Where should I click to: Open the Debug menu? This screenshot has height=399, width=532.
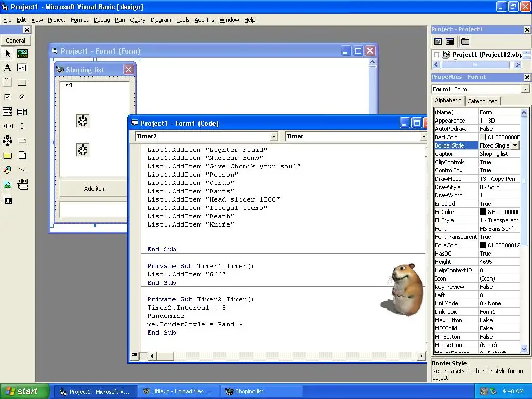point(101,20)
